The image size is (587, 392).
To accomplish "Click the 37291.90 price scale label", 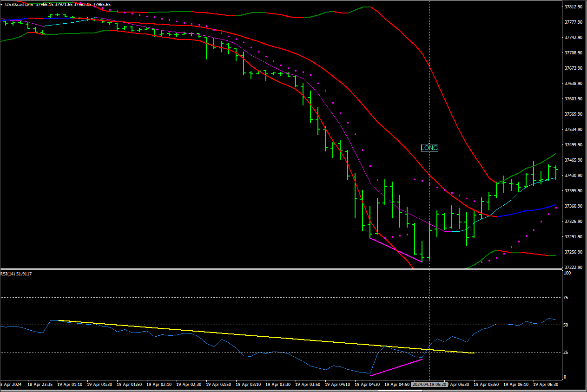I will (574, 237).
